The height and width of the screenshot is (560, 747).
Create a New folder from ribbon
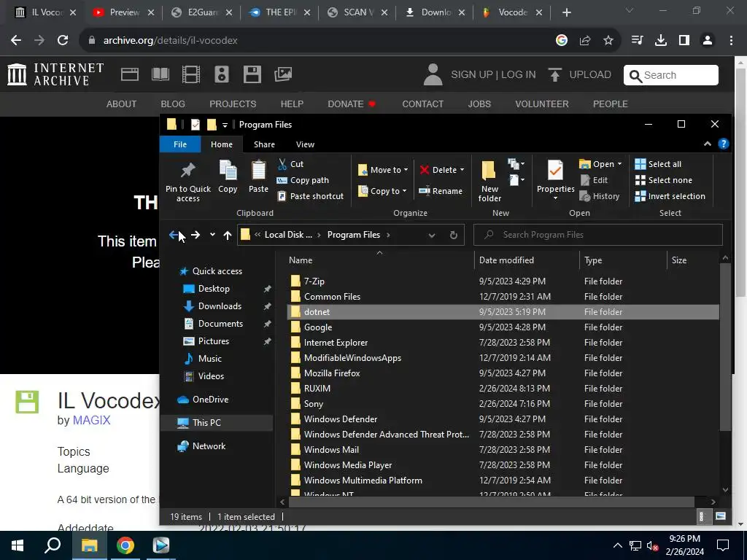click(x=489, y=182)
